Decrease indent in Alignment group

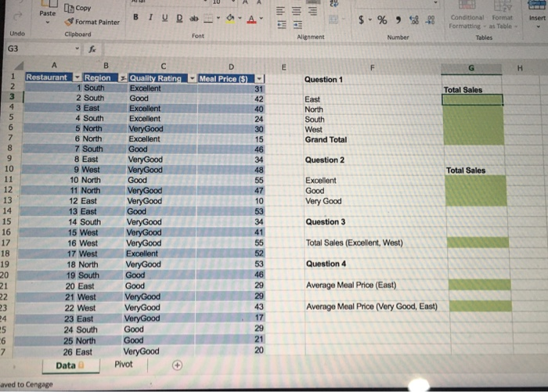coord(281,24)
